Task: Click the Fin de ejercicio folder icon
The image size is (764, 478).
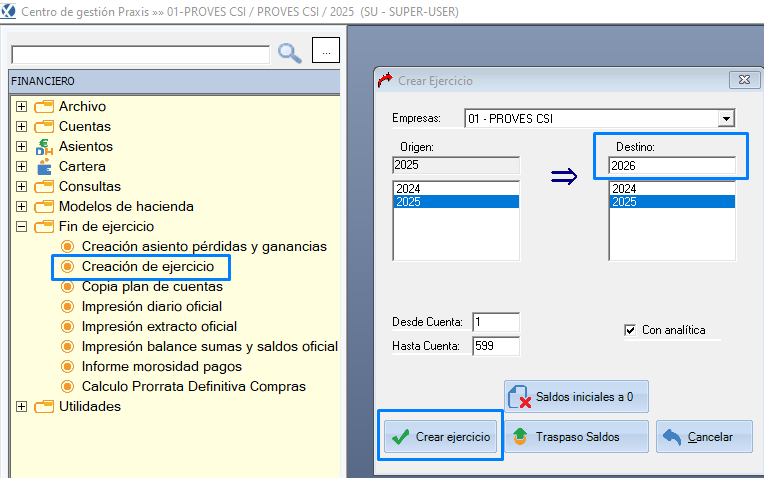Action: click(44, 226)
